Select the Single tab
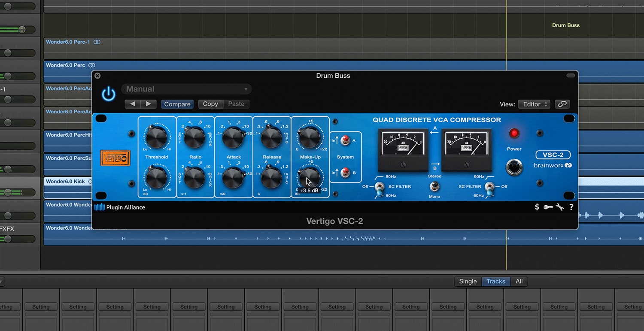The width and height of the screenshot is (644, 331). click(x=468, y=281)
